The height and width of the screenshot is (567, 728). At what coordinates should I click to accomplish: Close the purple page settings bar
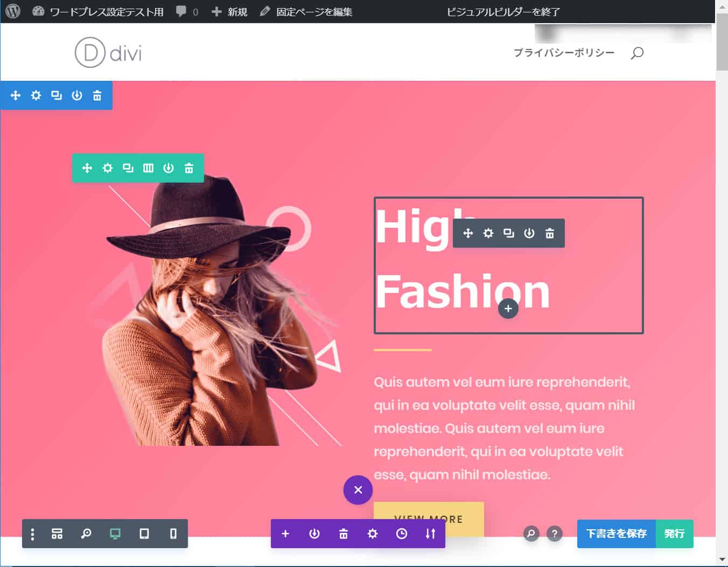(x=358, y=490)
